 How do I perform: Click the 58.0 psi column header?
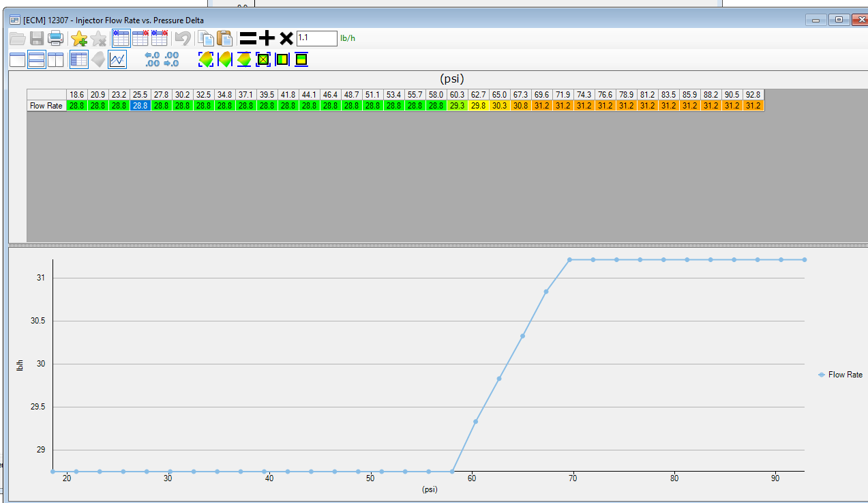click(436, 95)
